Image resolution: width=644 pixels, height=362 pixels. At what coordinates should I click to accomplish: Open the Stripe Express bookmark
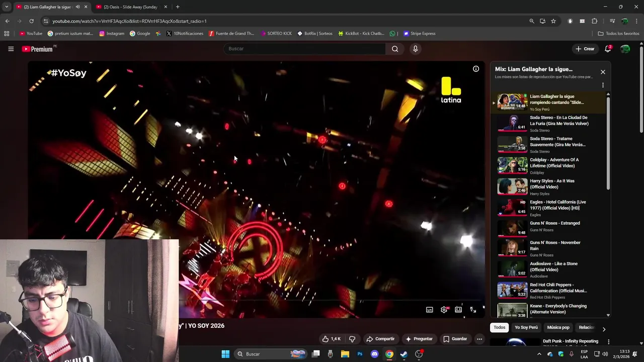(x=419, y=34)
